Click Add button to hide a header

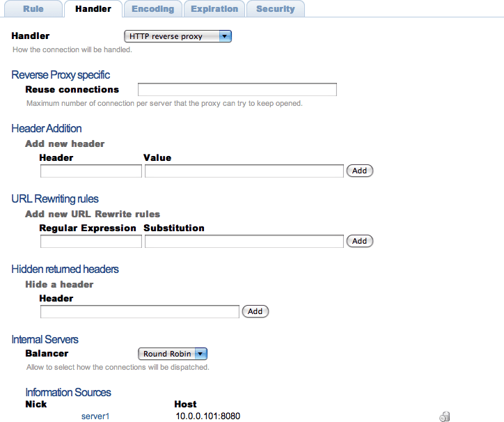(x=255, y=311)
